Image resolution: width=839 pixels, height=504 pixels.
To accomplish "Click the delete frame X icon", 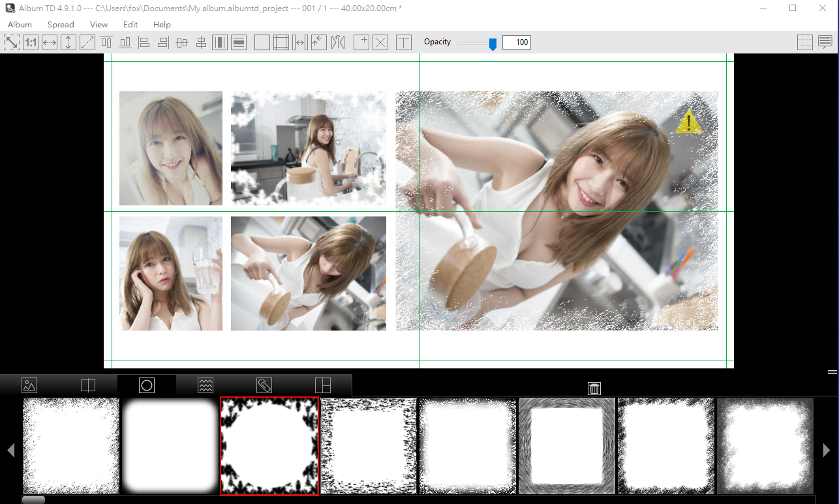I will click(x=380, y=42).
